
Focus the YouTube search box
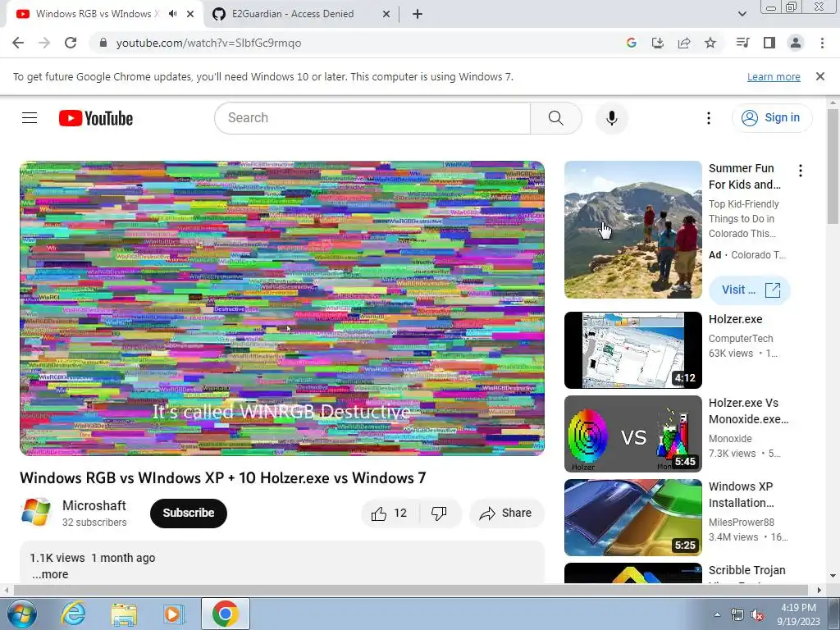click(372, 118)
